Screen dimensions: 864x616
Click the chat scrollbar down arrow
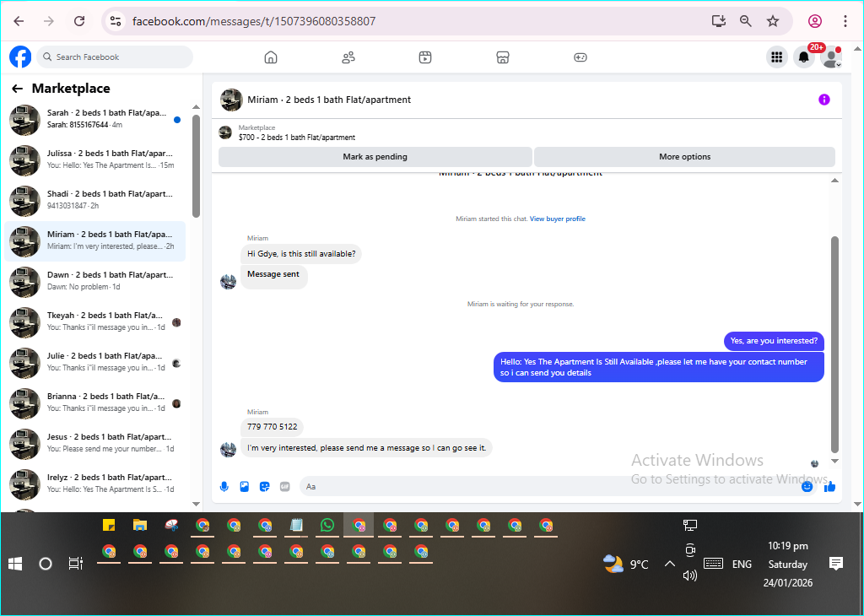coord(834,462)
